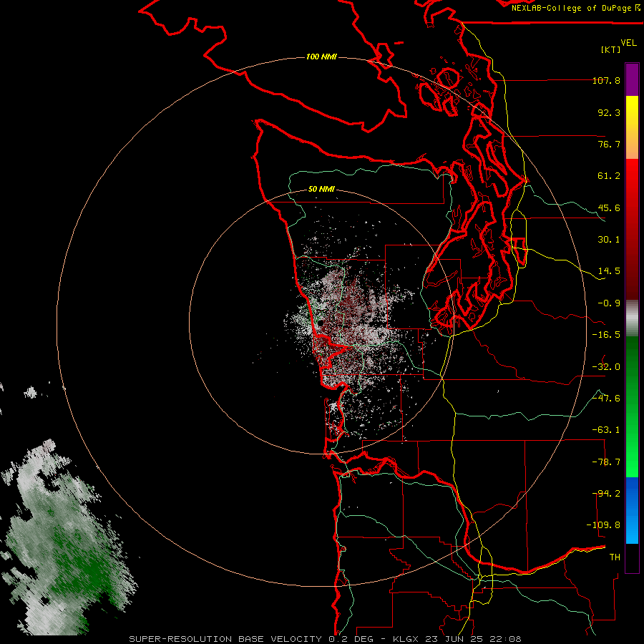Click the -78.7 legend value
This screenshot has width=644, height=644.
point(606,462)
